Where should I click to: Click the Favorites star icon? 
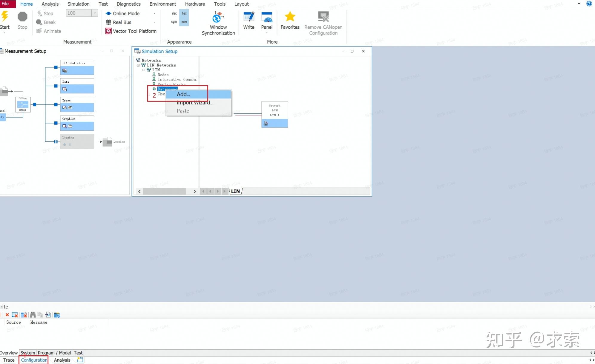pyautogui.click(x=290, y=17)
